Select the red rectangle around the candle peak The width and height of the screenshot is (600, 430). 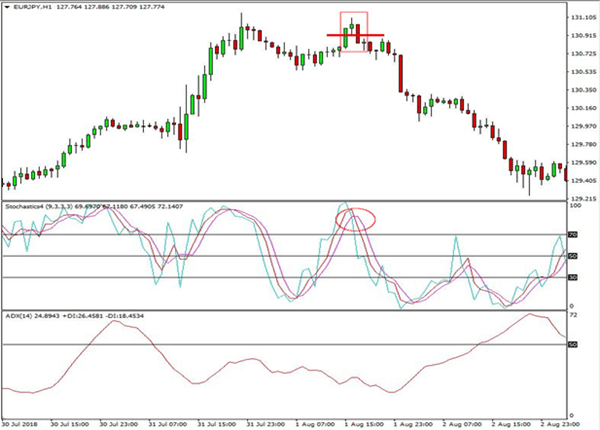pyautogui.click(x=354, y=30)
